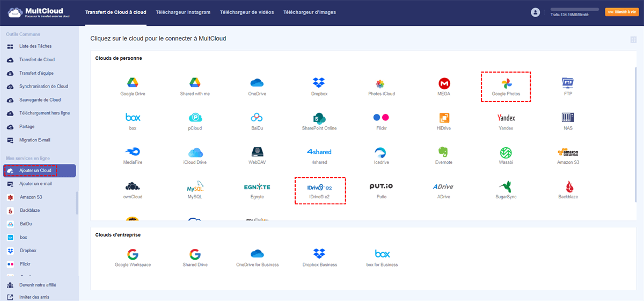
Task: Connect Yandex cloud
Action: pyautogui.click(x=506, y=121)
